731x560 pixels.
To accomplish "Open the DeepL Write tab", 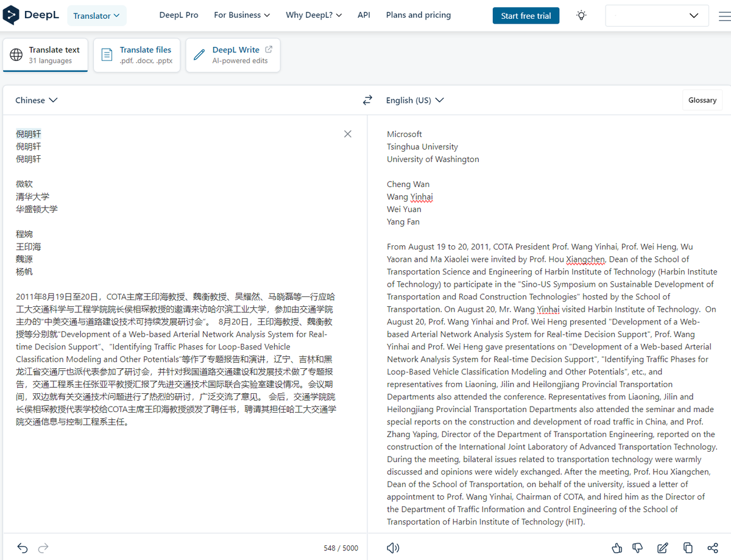I will [x=233, y=55].
